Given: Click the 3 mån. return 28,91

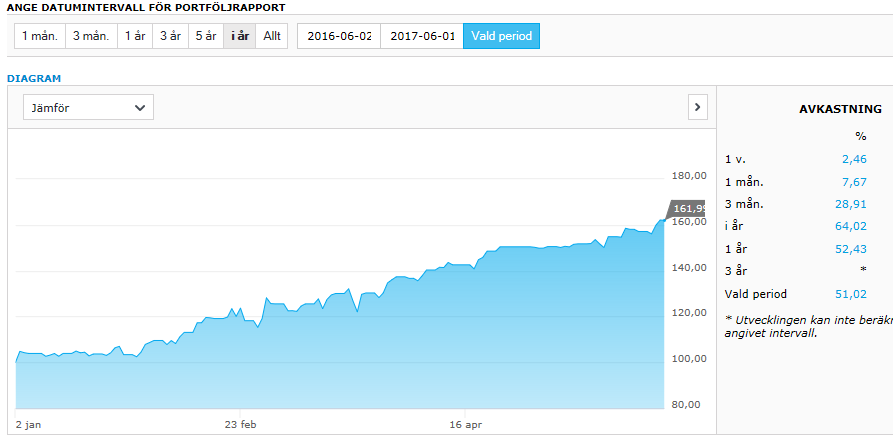Looking at the screenshot, I should [850, 204].
